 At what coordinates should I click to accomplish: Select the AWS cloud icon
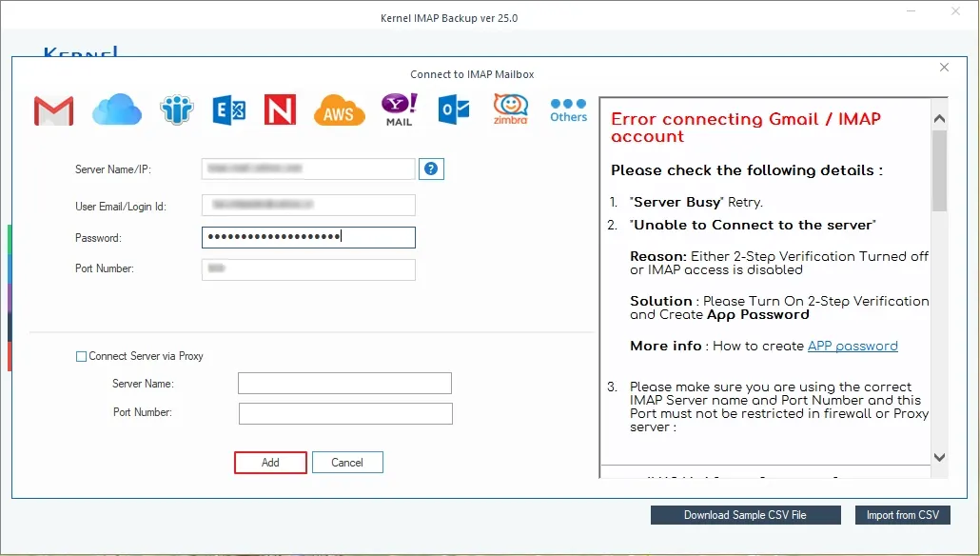(x=339, y=110)
